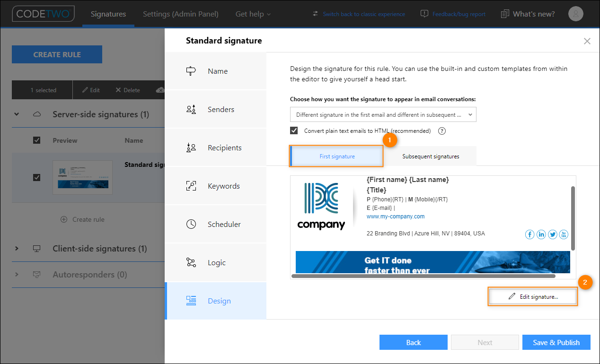Click the pencil Edit icon in the toolbar
600x364 pixels.
85,90
